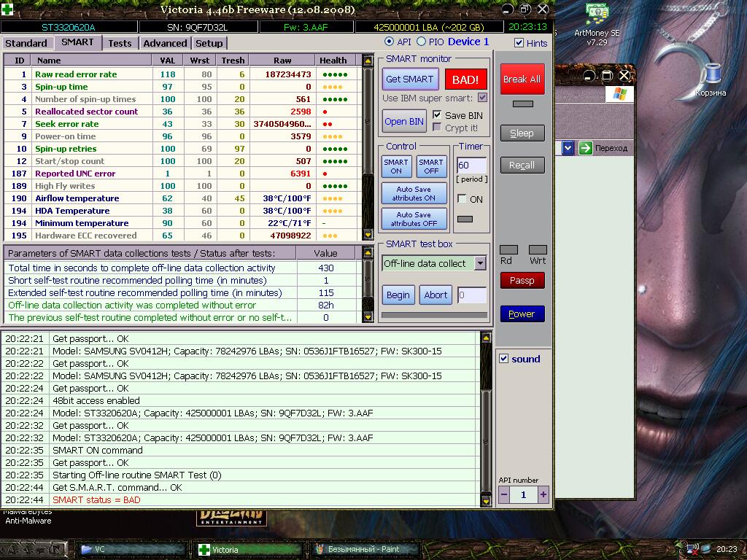This screenshot has height=560, width=747.
Task: Click the Sleep button
Action: [x=522, y=133]
